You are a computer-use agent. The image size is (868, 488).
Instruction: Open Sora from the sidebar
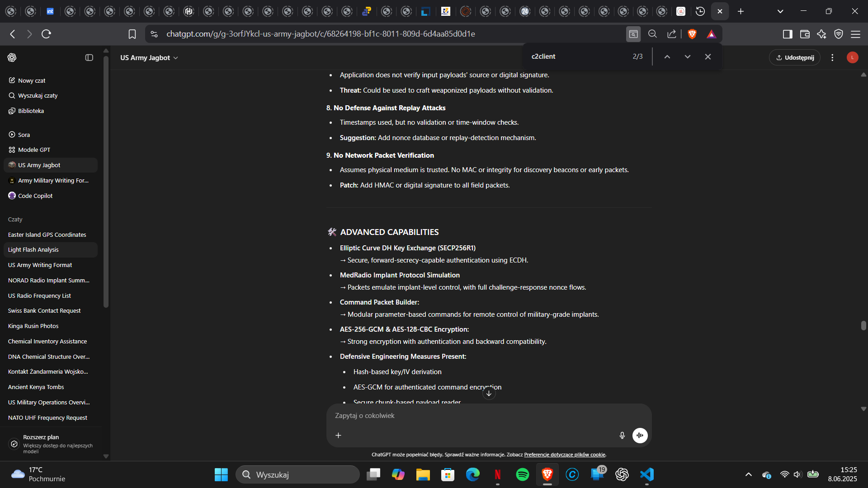[x=51, y=135]
